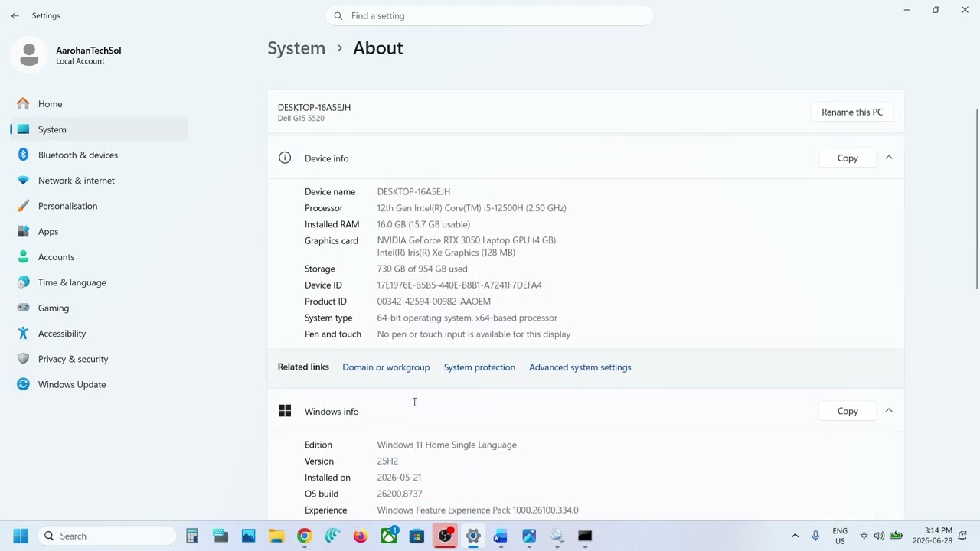Open Accounts in the sidebar

[x=100, y=257]
